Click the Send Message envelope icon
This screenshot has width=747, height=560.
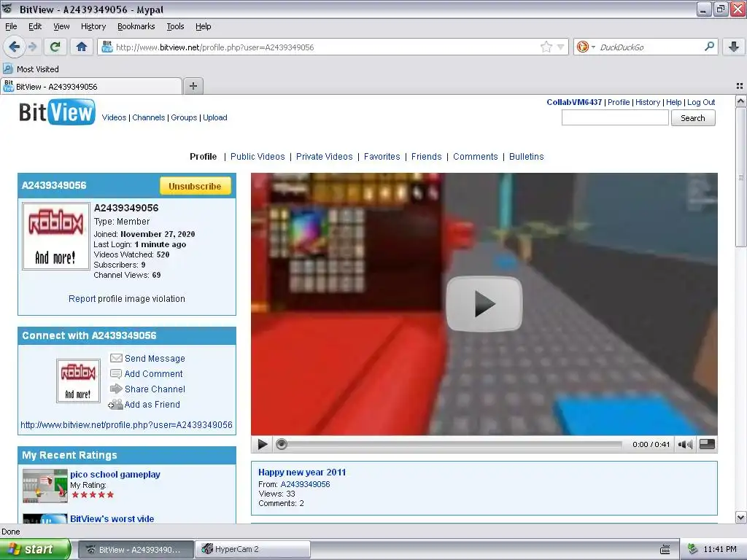116,358
